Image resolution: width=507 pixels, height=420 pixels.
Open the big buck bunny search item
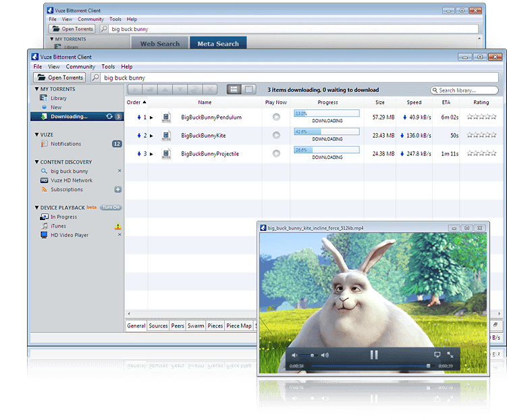(69, 171)
